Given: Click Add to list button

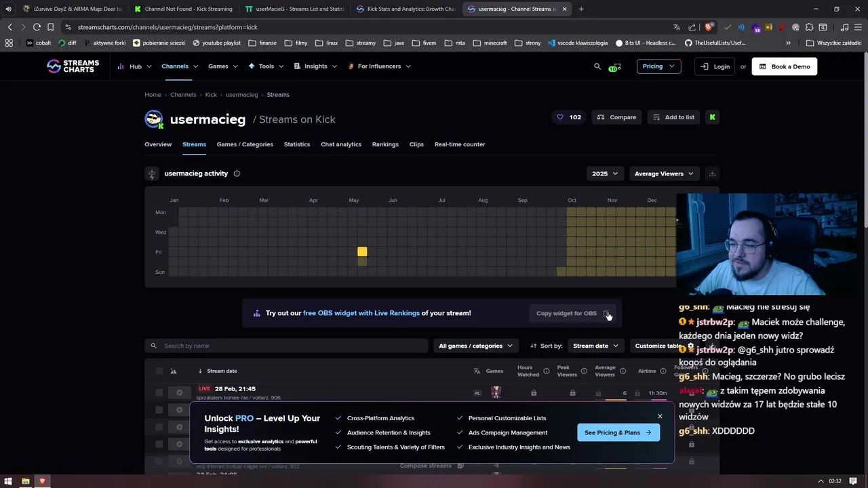Looking at the screenshot, I should (x=673, y=117).
